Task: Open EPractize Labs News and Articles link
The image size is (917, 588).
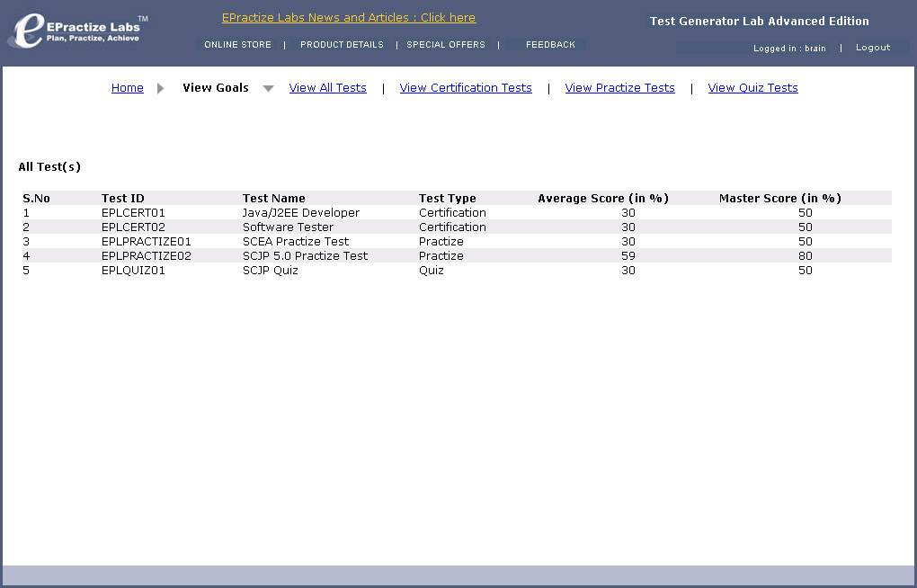Action: click(349, 18)
